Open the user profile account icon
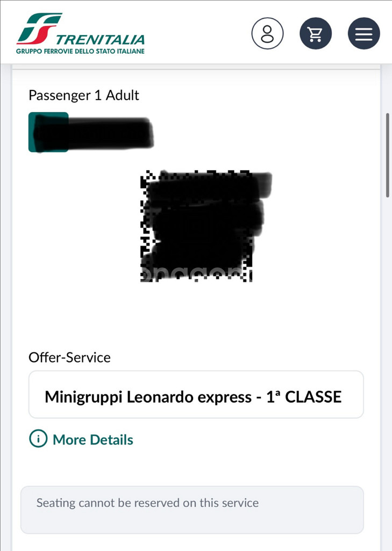 [x=267, y=33]
